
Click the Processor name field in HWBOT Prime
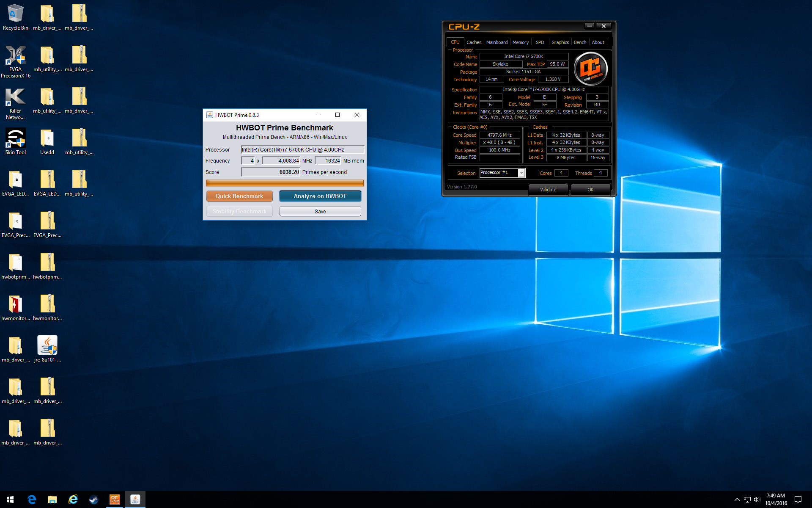(302, 149)
